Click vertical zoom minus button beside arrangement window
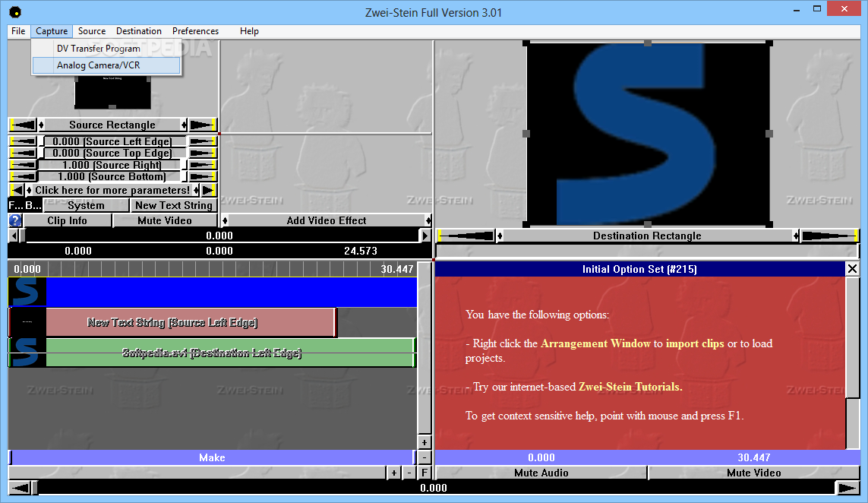Screen dimensions: 868x503 [x=424, y=457]
